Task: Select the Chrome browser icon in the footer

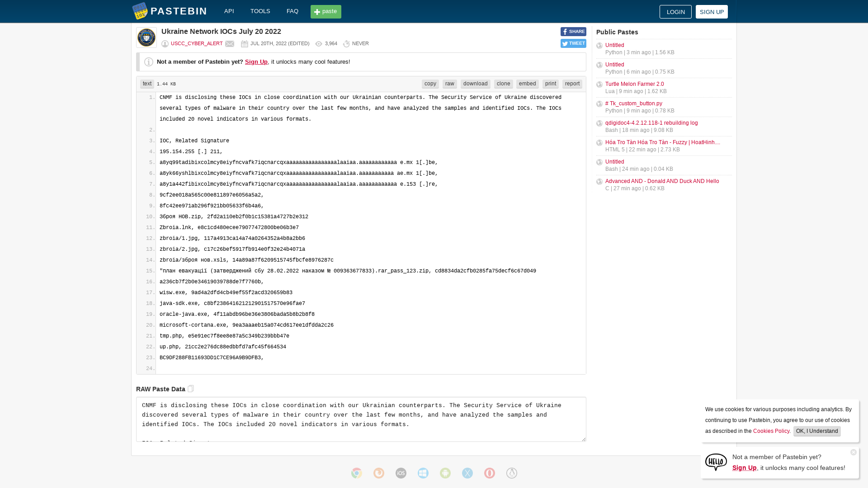Action: coord(357,473)
